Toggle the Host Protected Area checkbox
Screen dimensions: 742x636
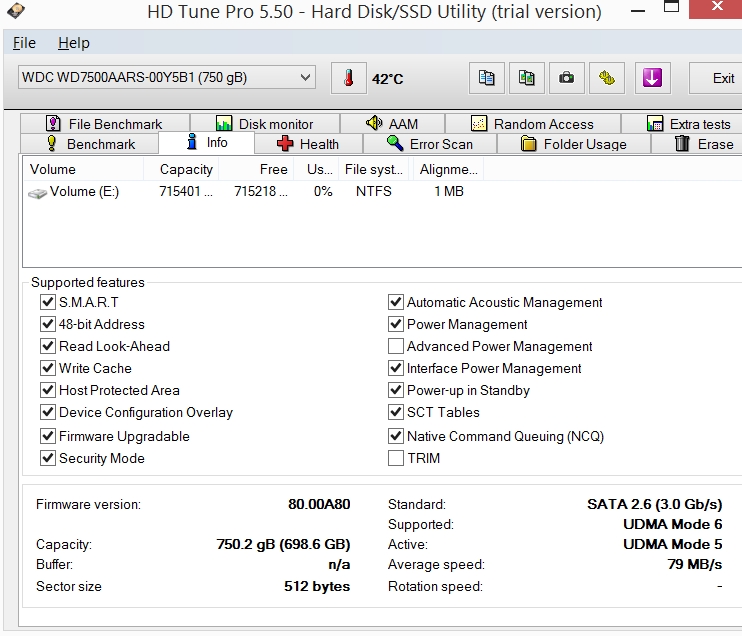48,390
